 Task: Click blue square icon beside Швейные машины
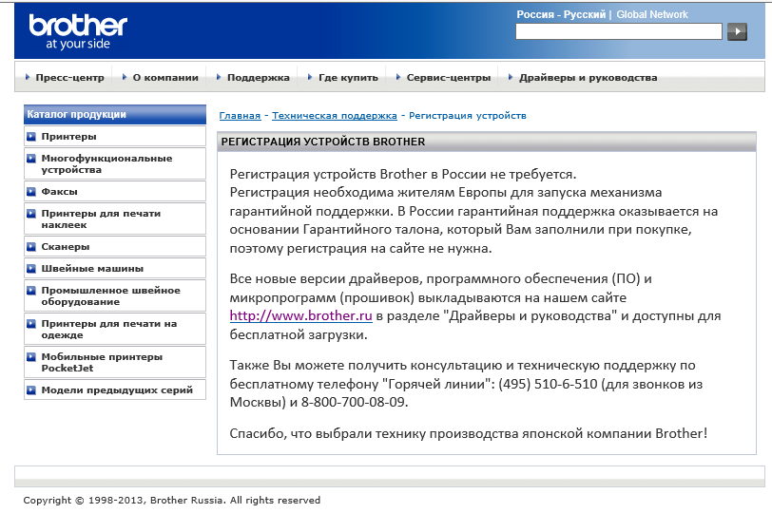31,268
